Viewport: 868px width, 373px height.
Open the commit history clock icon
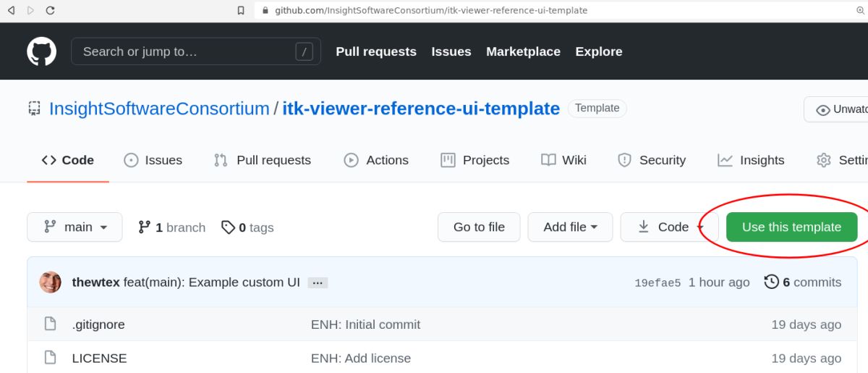pyautogui.click(x=772, y=282)
